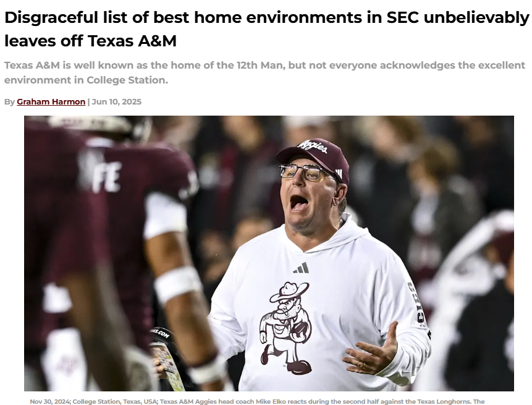Click the words "Texas A&M" in headline
532x405 pixels.
pos(132,41)
